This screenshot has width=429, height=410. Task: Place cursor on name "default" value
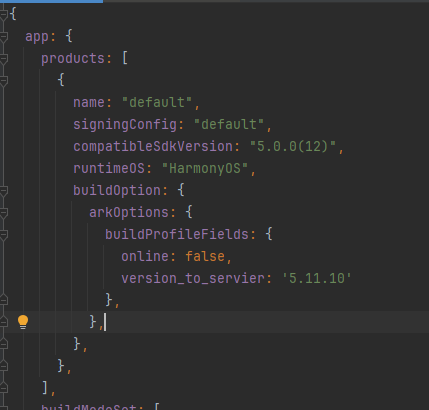[157, 102]
